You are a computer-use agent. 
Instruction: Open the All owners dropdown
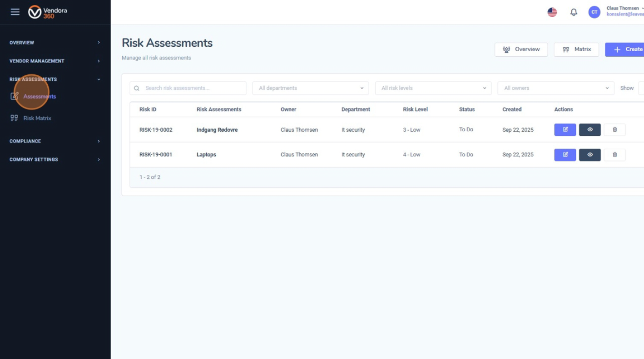click(x=555, y=88)
